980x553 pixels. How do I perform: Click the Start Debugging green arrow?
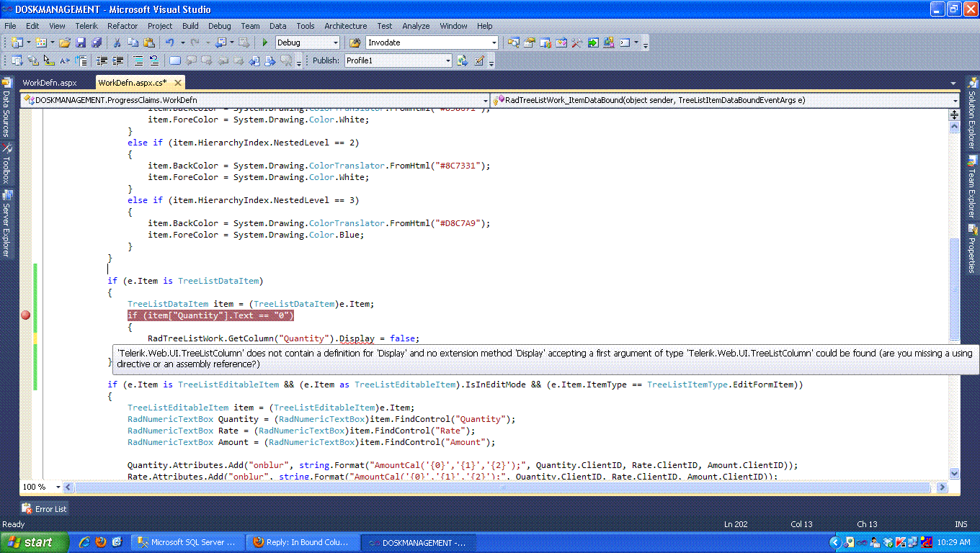[265, 43]
